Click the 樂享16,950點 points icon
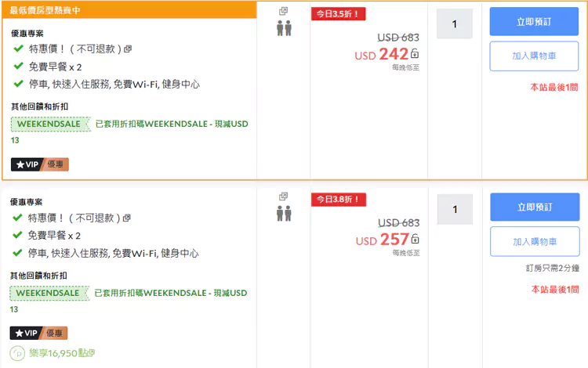 pos(17,353)
